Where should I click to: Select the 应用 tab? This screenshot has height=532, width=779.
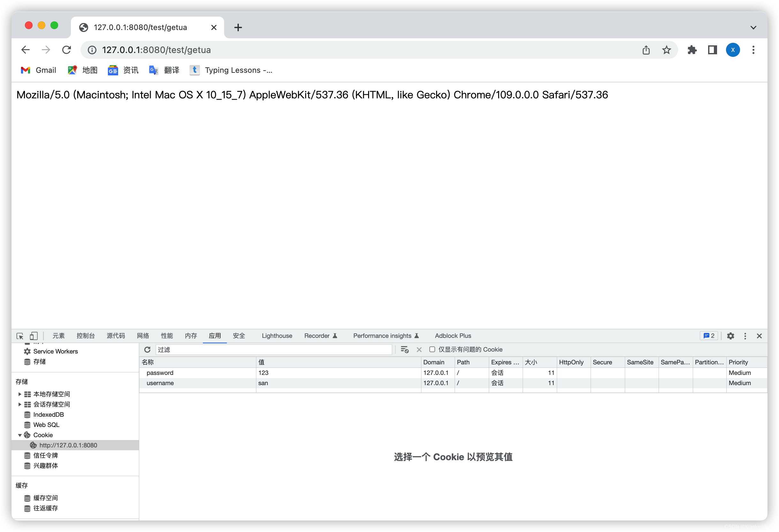point(215,336)
